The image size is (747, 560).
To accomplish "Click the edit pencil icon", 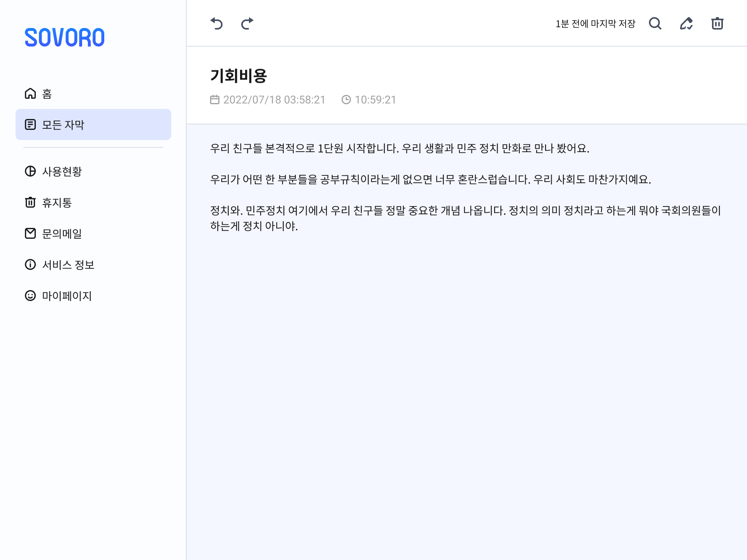I will (x=686, y=24).
